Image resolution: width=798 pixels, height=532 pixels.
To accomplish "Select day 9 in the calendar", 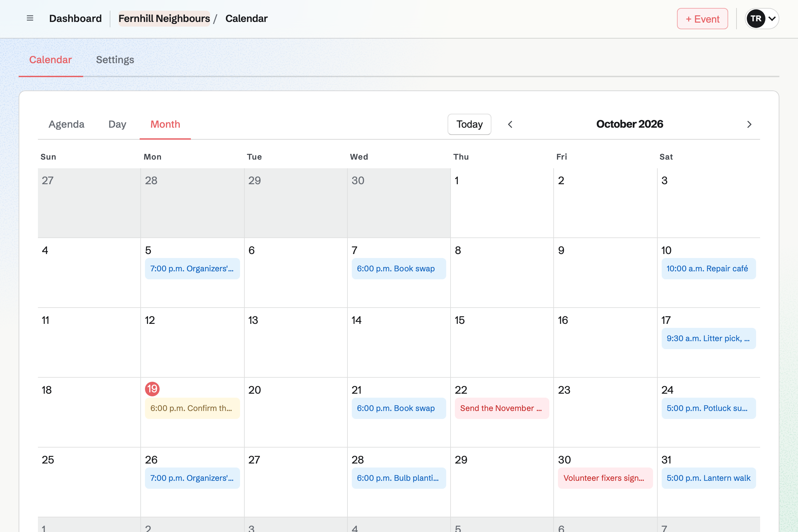I will [561, 250].
